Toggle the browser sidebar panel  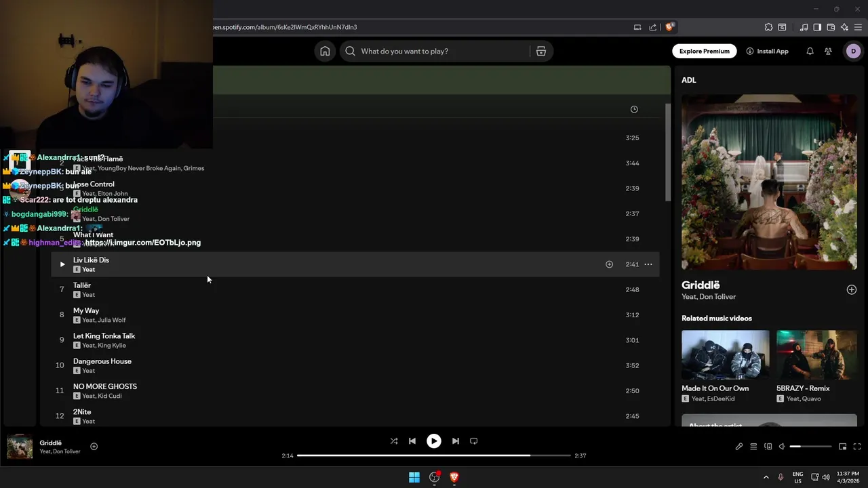coord(817,27)
